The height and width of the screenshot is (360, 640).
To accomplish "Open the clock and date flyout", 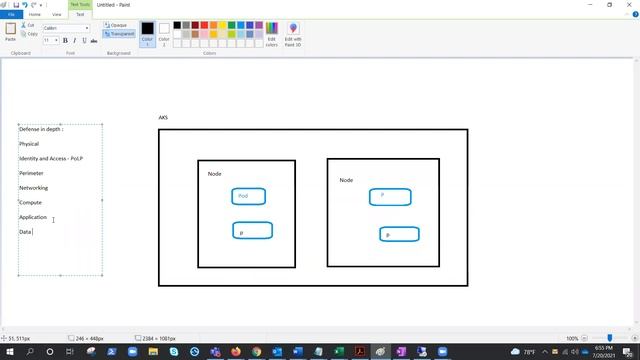I will pyautogui.click(x=603, y=351).
